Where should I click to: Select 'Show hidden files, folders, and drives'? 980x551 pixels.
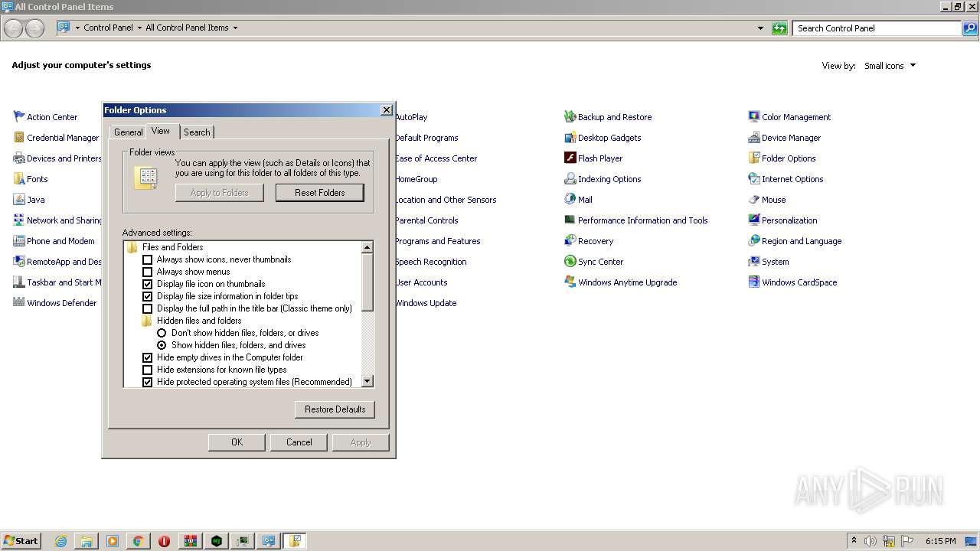pyautogui.click(x=162, y=345)
